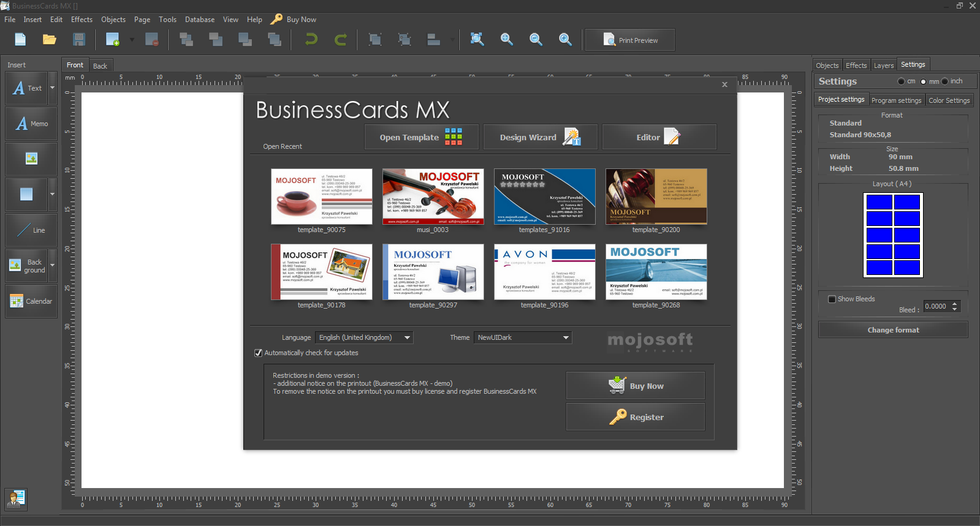Expand the Text tool options arrow

(52, 88)
